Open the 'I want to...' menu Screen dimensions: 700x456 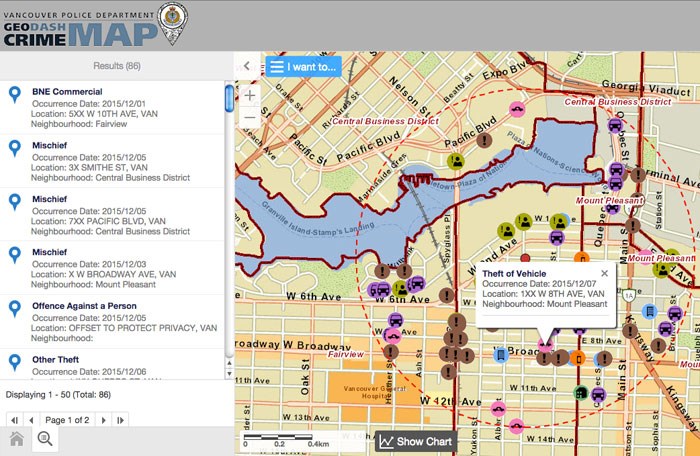pyautogui.click(x=304, y=67)
